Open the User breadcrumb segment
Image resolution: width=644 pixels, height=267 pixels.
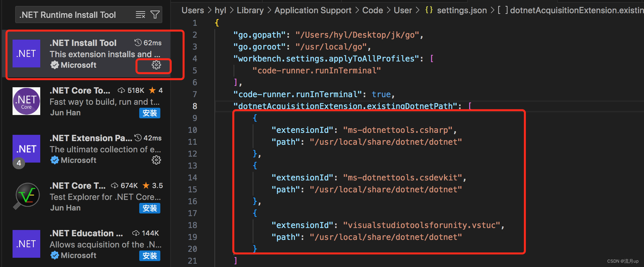tap(403, 10)
